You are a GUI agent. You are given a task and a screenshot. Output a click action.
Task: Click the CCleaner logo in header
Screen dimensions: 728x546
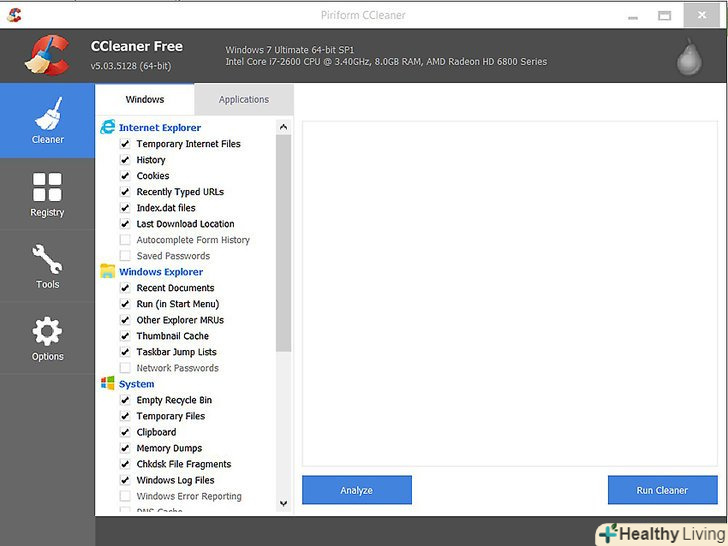[47, 56]
